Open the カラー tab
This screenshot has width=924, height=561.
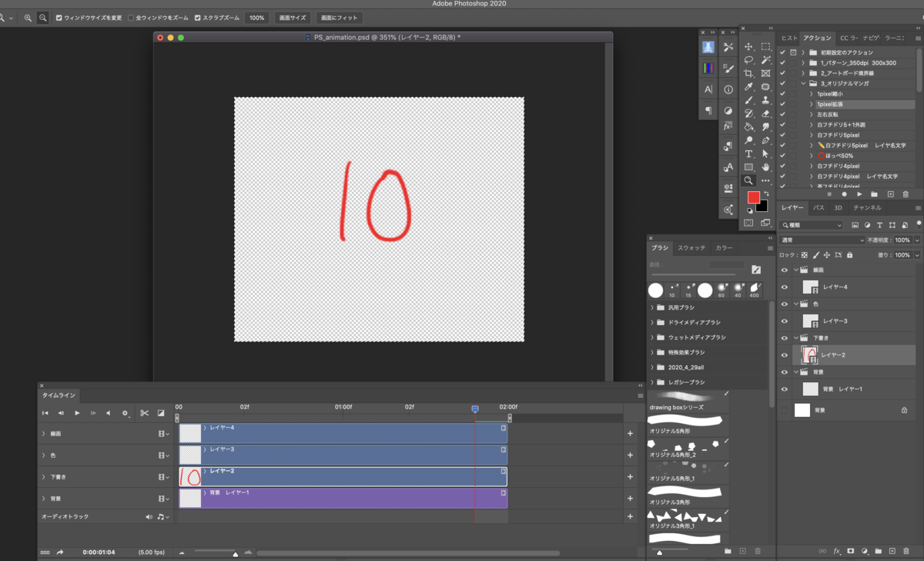point(725,248)
